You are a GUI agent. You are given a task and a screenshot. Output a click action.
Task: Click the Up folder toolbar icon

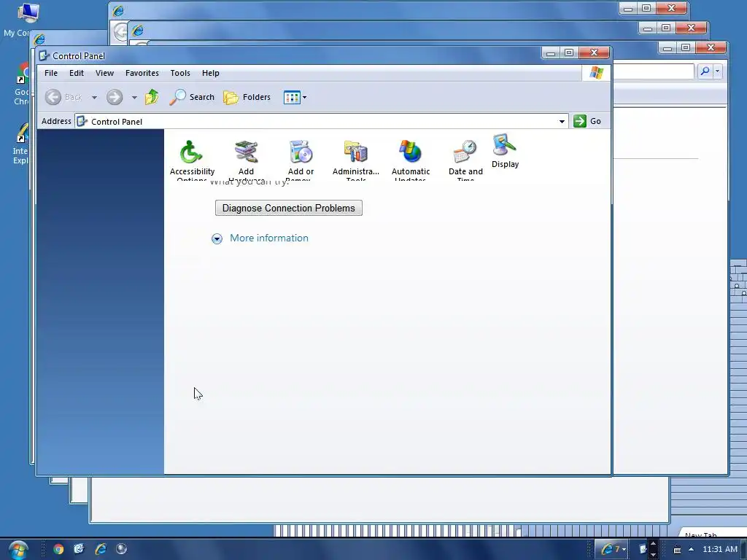(x=152, y=97)
